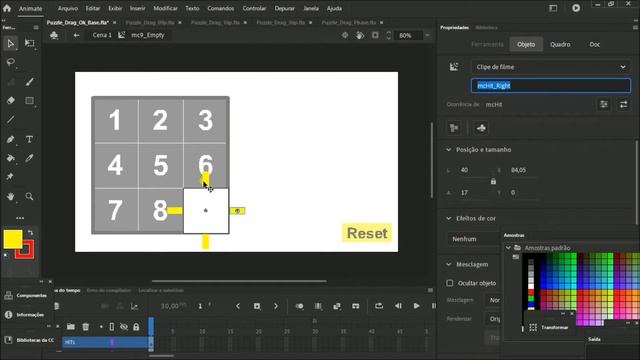
Task: Select the Selection arrow tool
Action: (x=11, y=43)
